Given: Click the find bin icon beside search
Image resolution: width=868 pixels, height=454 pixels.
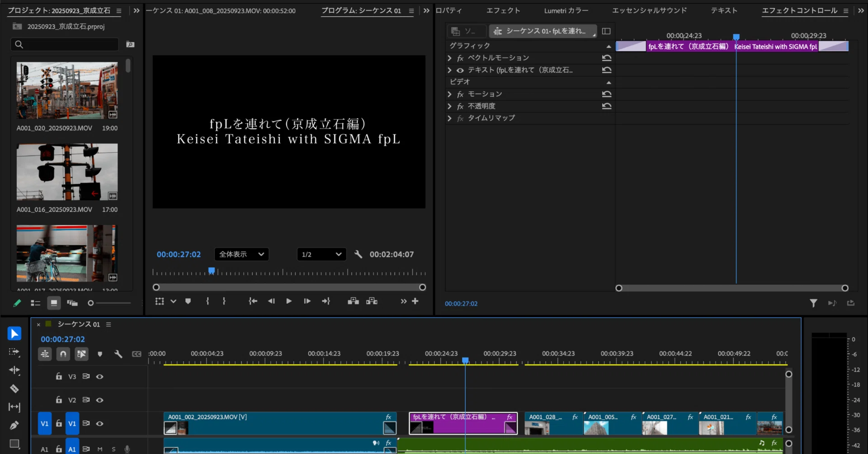Looking at the screenshot, I should [130, 44].
